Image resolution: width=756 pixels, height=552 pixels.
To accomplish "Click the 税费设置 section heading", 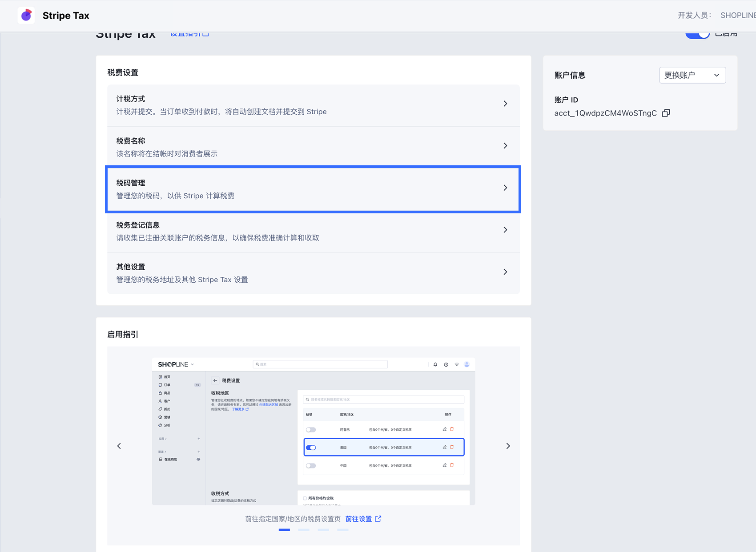I will tap(123, 72).
